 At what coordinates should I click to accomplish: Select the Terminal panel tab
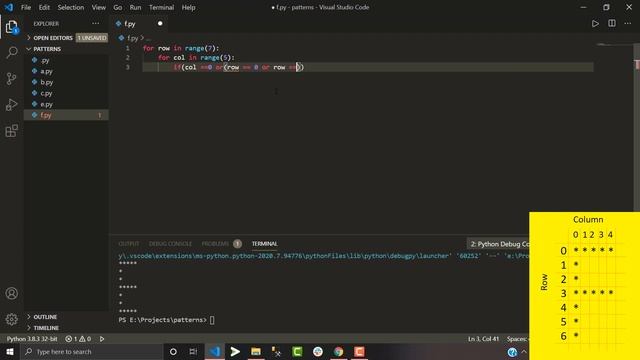(x=264, y=244)
